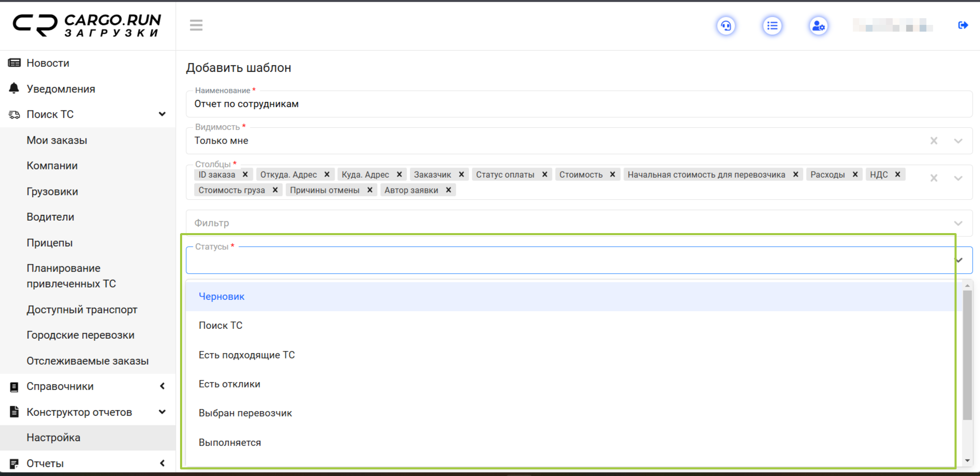Open Компании page
Viewport: 980px width, 476px height.
[x=52, y=166]
